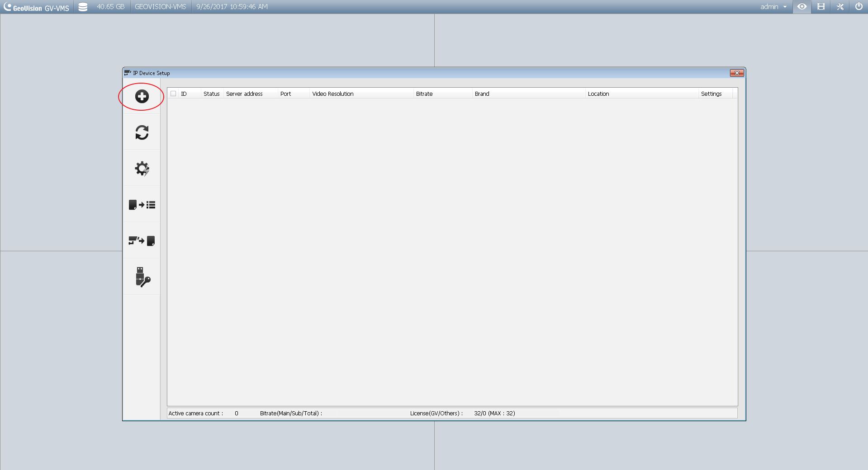Screen dimensions: 868x470
Task: Close the IP Device Setup dialog
Action: click(736, 73)
